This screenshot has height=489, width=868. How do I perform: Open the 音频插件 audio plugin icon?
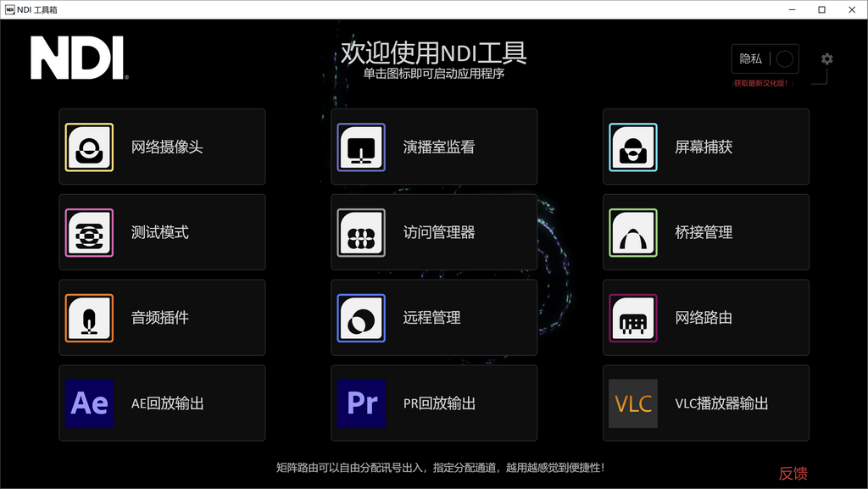tap(89, 318)
